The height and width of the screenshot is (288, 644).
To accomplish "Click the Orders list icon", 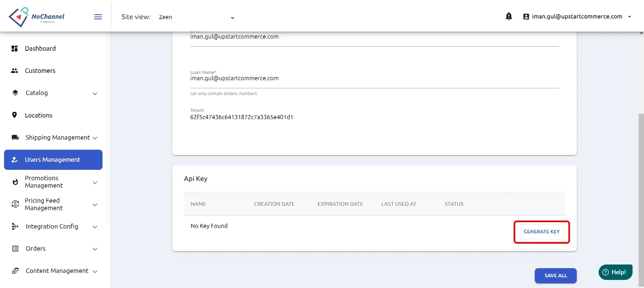I will 15,249.
